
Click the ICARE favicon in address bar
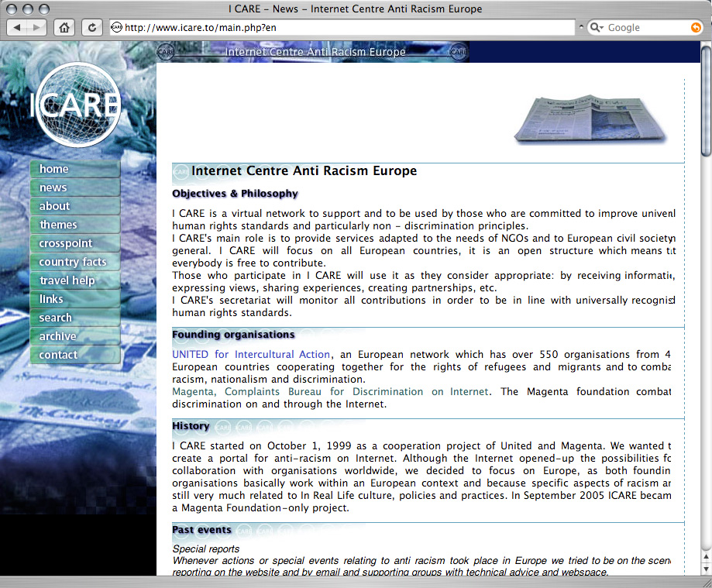[x=116, y=27]
